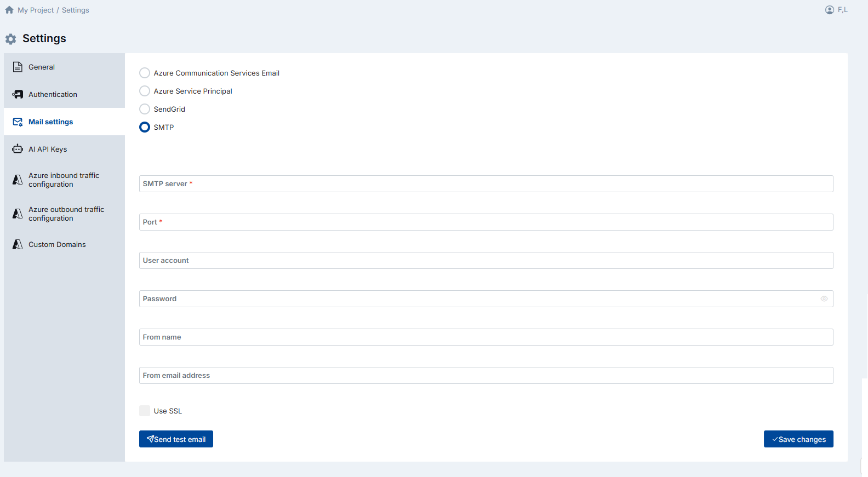Focus the Port input field
Viewport: 868px width, 477px height.
[x=486, y=222]
